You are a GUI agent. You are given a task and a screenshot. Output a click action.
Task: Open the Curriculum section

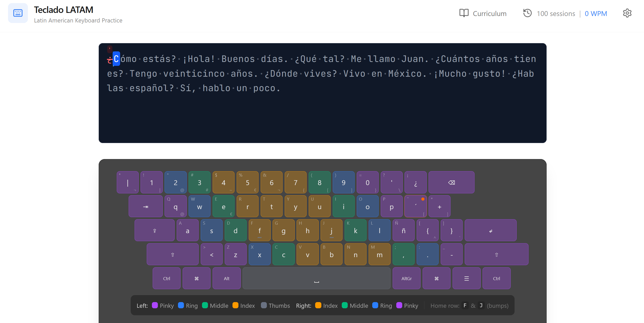click(483, 13)
